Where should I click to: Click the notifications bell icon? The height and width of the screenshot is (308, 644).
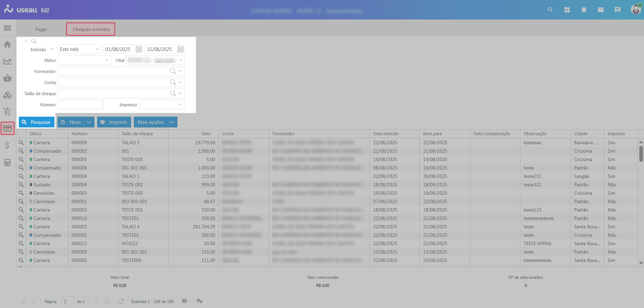click(584, 10)
